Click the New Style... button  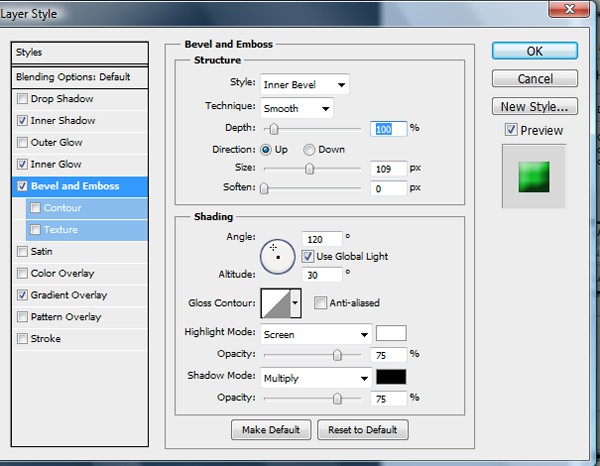point(535,106)
